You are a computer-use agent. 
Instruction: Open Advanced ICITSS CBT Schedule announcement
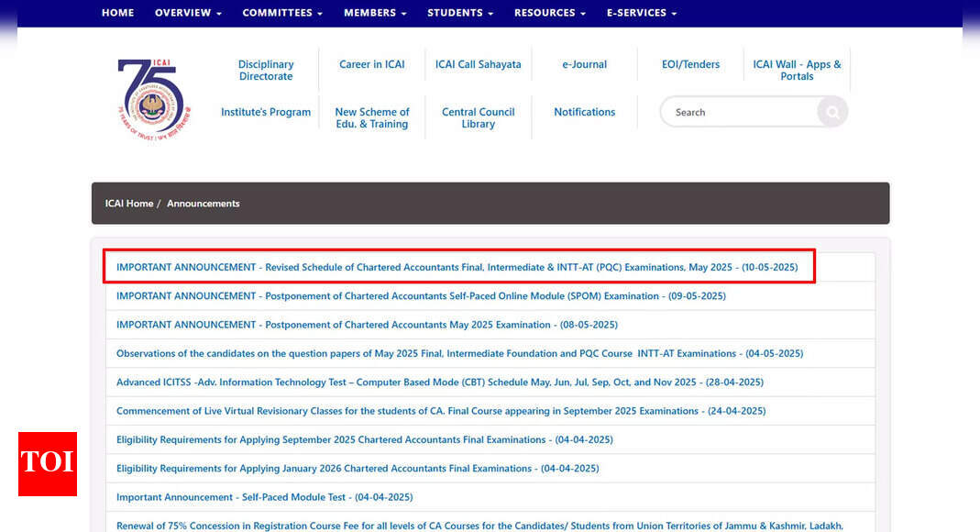click(439, 382)
